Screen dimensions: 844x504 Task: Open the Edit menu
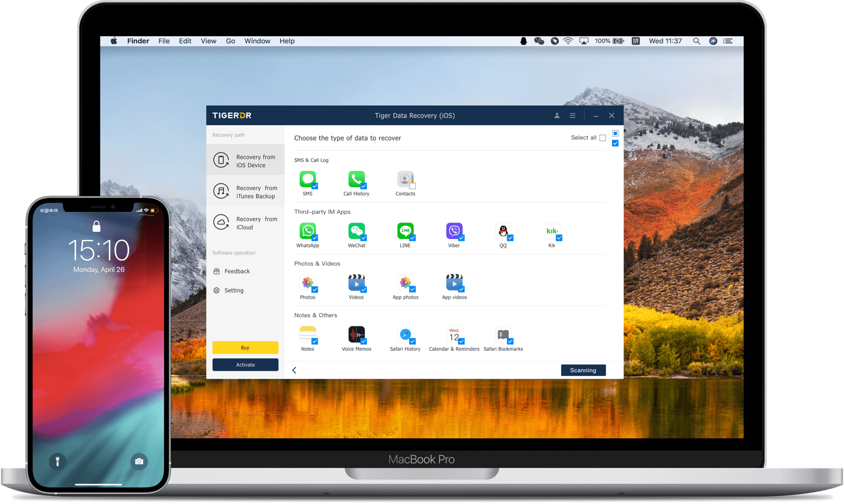pyautogui.click(x=185, y=41)
